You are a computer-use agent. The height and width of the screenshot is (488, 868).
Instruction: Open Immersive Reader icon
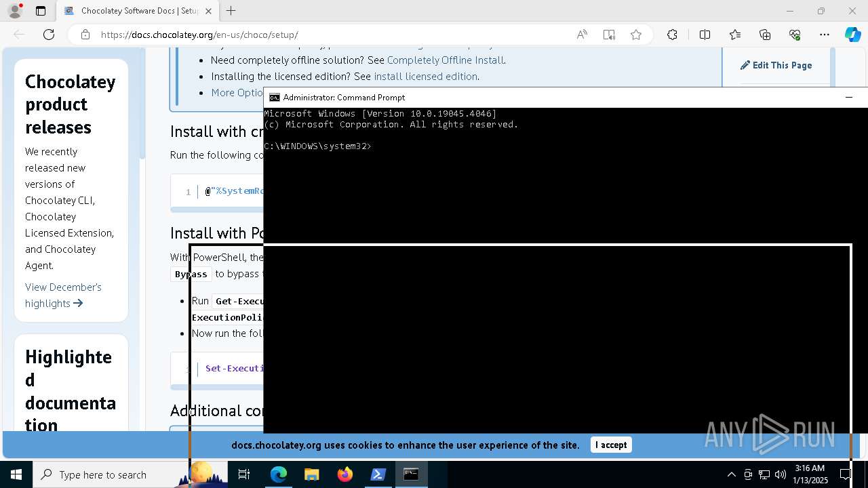[x=609, y=35]
